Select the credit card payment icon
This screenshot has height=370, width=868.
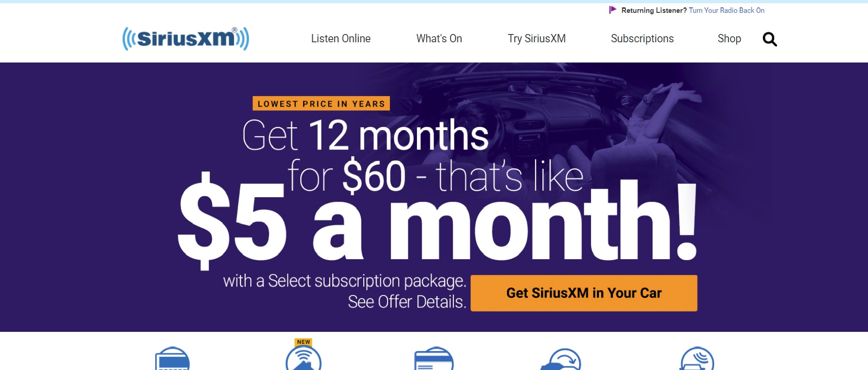pos(434,359)
